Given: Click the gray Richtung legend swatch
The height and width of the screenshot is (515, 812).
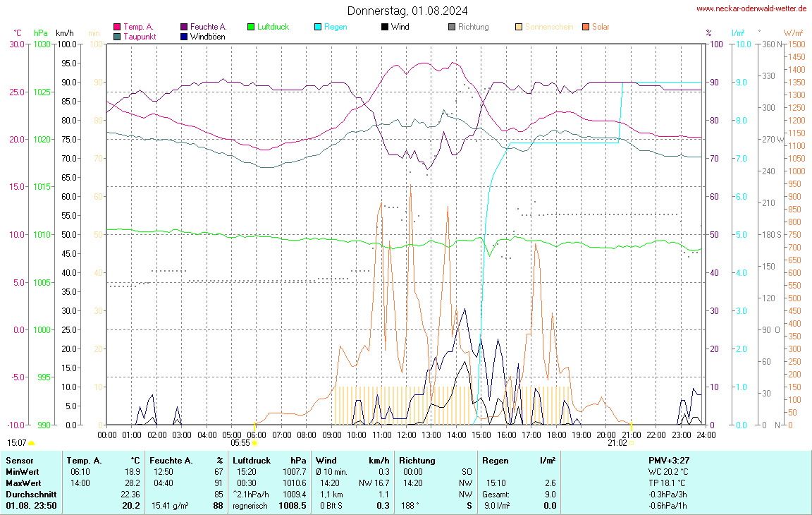Looking at the screenshot, I should click(x=452, y=27).
